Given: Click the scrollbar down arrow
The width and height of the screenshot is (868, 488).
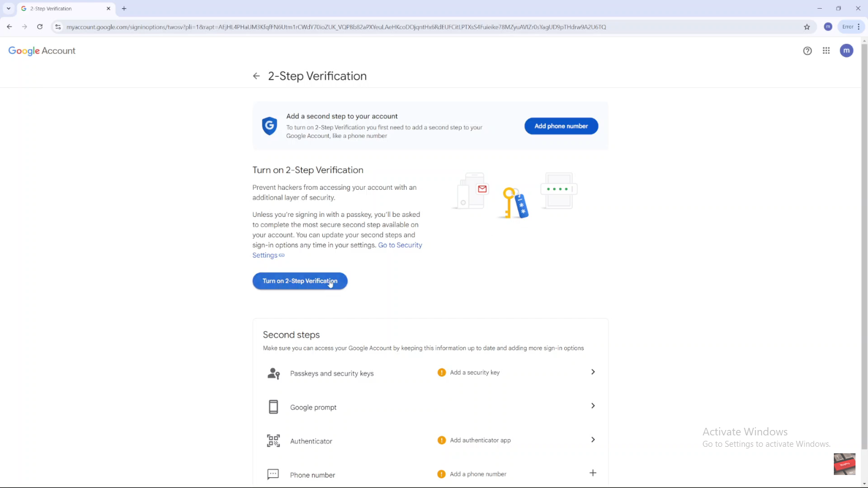Looking at the screenshot, I should pos(864,483).
